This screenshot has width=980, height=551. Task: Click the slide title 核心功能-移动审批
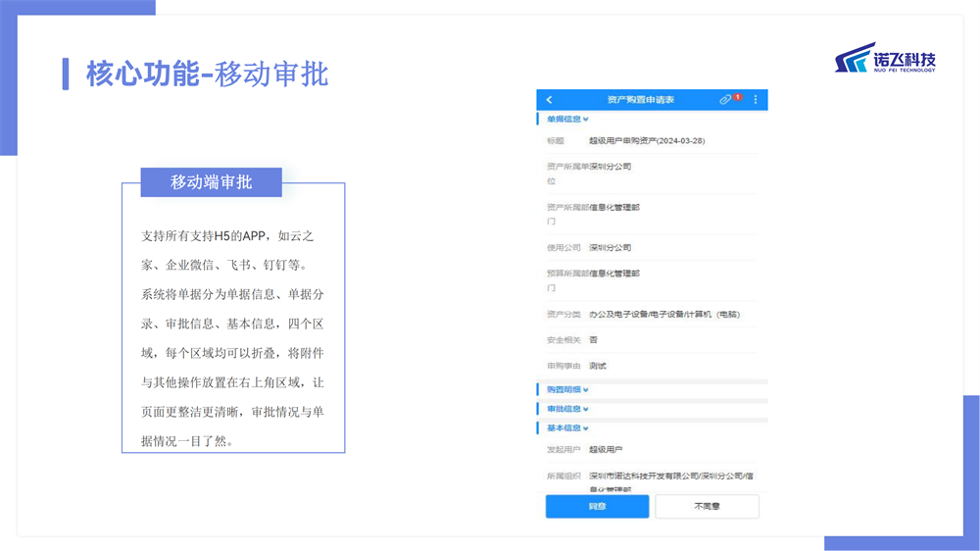208,74
